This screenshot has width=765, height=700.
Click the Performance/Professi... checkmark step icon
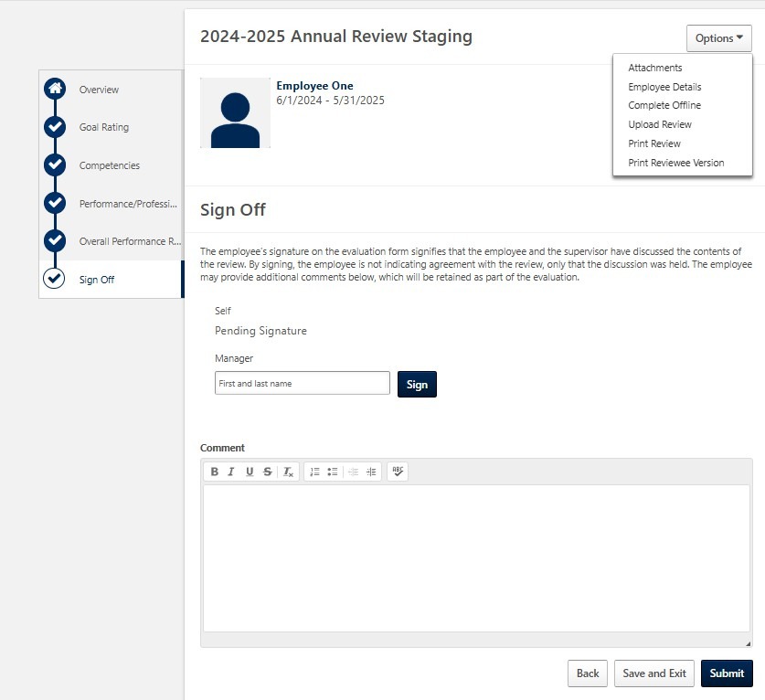coord(55,203)
